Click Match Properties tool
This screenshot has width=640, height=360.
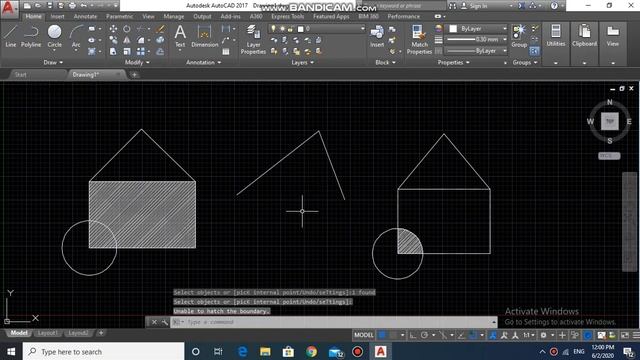(x=419, y=39)
